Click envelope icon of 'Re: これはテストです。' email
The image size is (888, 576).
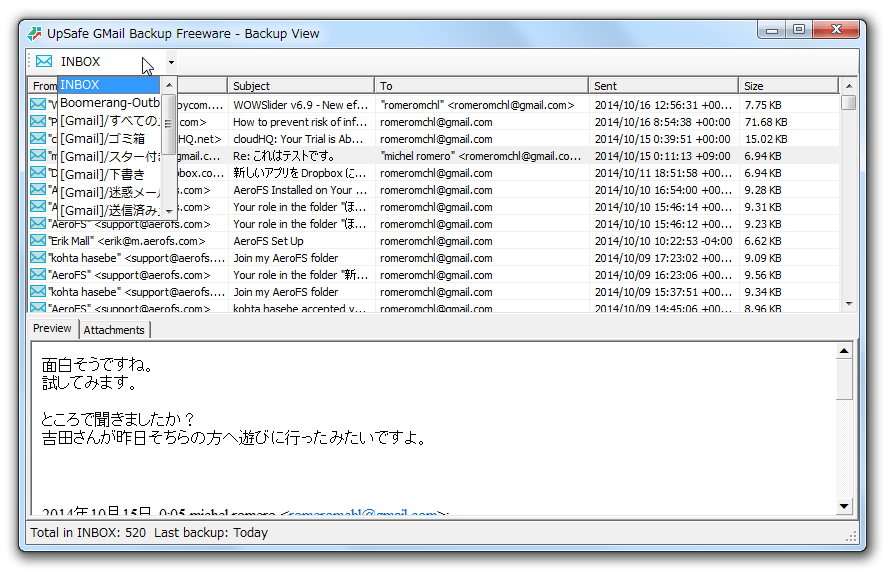pos(38,155)
